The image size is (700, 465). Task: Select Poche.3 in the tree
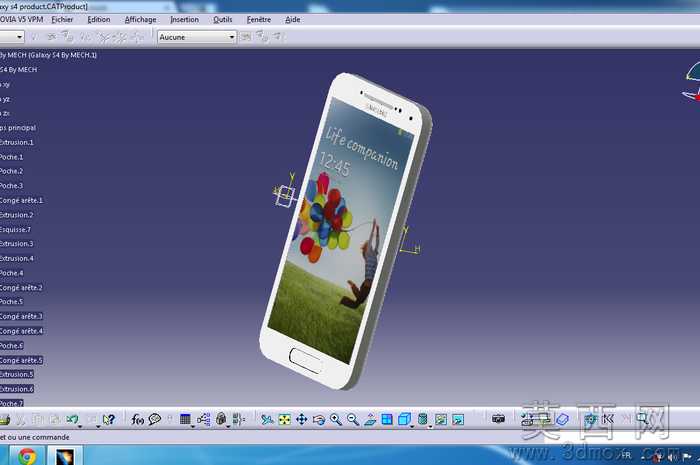click(x=12, y=186)
